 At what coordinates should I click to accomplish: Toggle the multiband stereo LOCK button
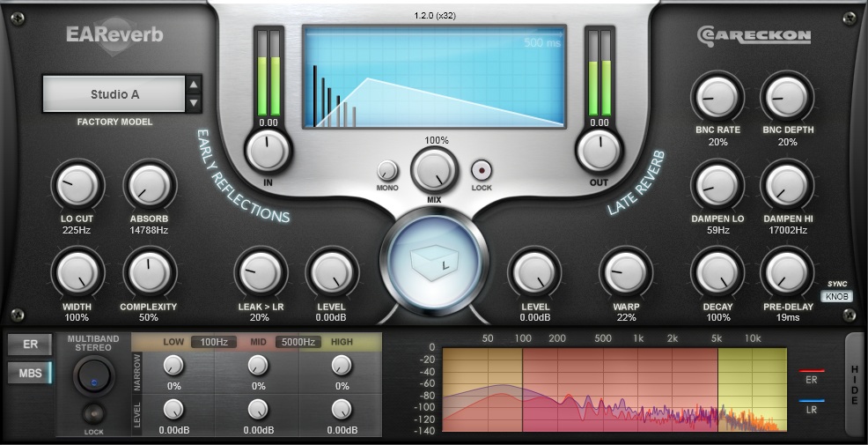coord(93,414)
